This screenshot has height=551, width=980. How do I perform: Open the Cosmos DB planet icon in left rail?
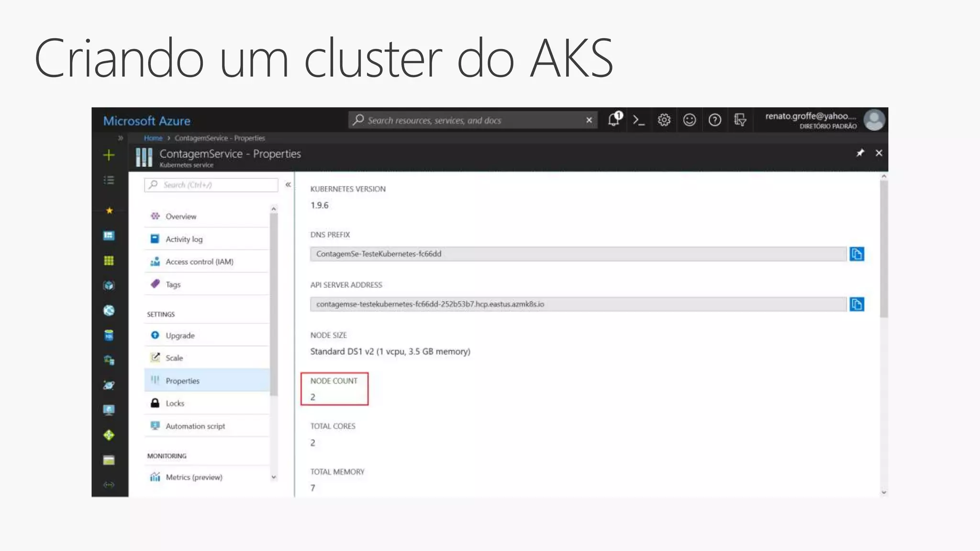click(109, 385)
